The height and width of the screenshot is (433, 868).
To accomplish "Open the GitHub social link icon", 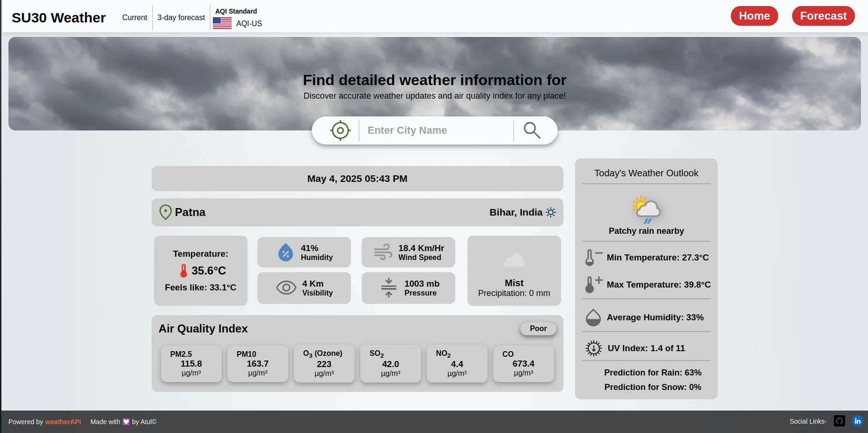I will [x=839, y=421].
